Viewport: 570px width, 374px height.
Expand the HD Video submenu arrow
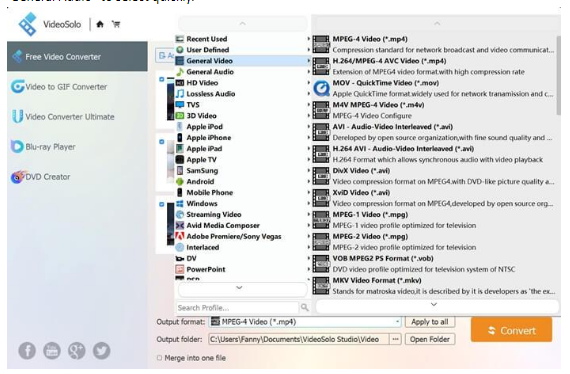click(309, 83)
